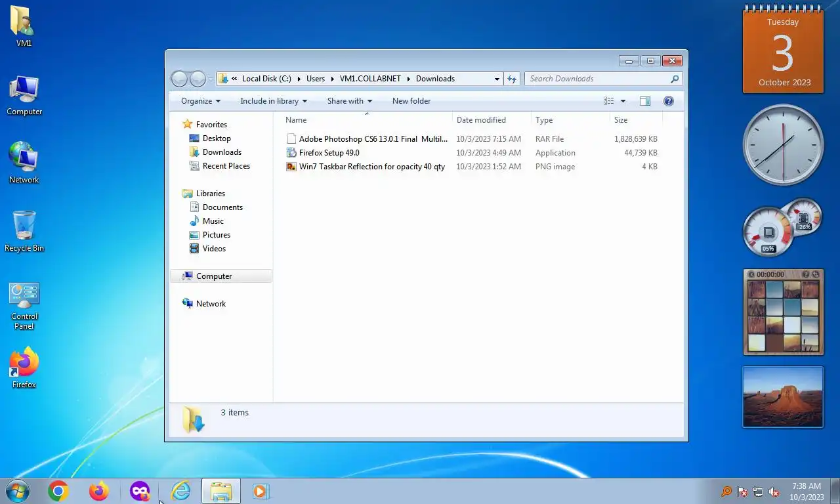840x504 pixels.
Task: Navigate to Local Disk (C:) in the path
Action: click(x=266, y=79)
